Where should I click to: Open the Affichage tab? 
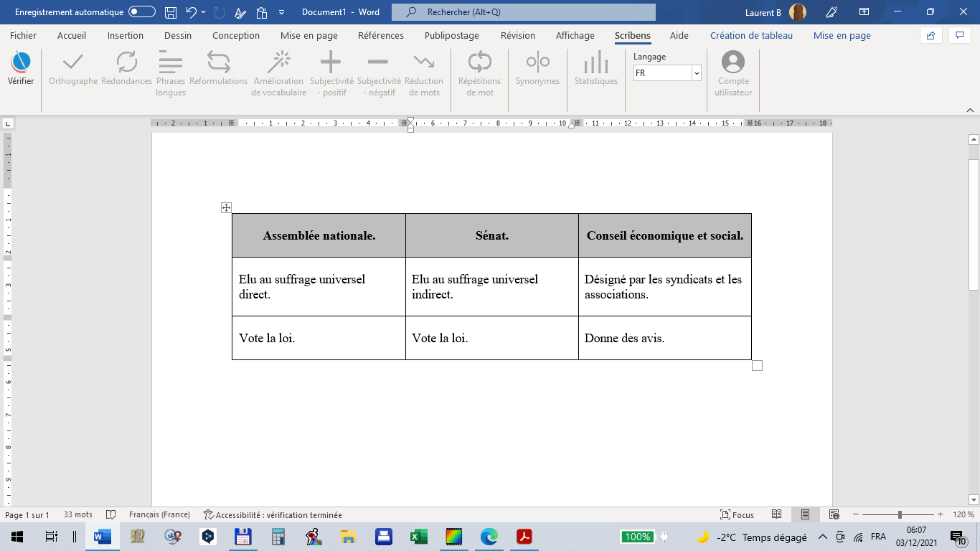[x=575, y=35]
